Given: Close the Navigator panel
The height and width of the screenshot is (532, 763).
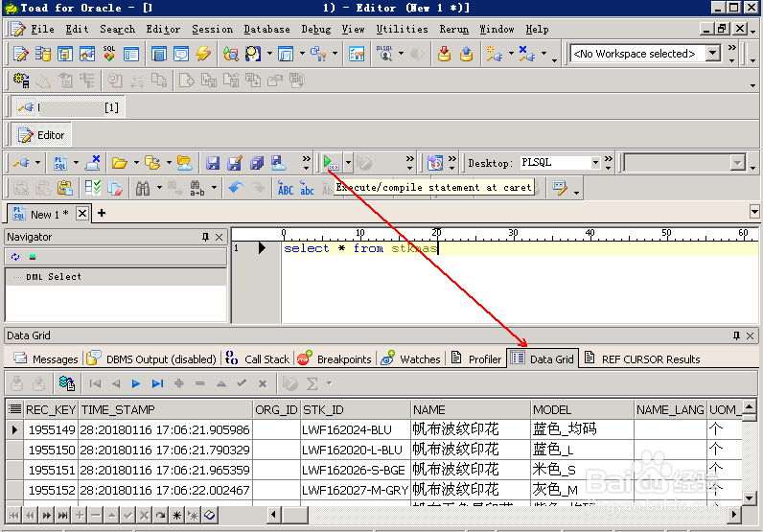Looking at the screenshot, I should 219,237.
